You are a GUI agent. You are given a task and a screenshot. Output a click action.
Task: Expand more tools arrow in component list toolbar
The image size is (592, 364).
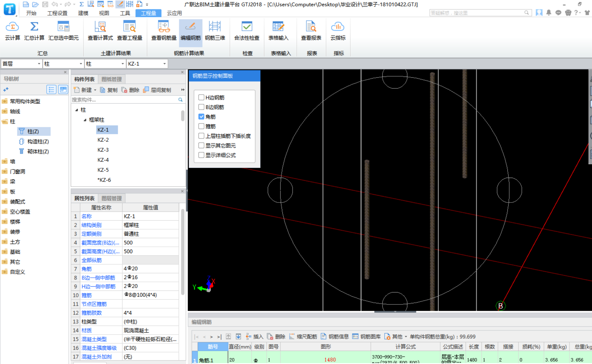[183, 90]
